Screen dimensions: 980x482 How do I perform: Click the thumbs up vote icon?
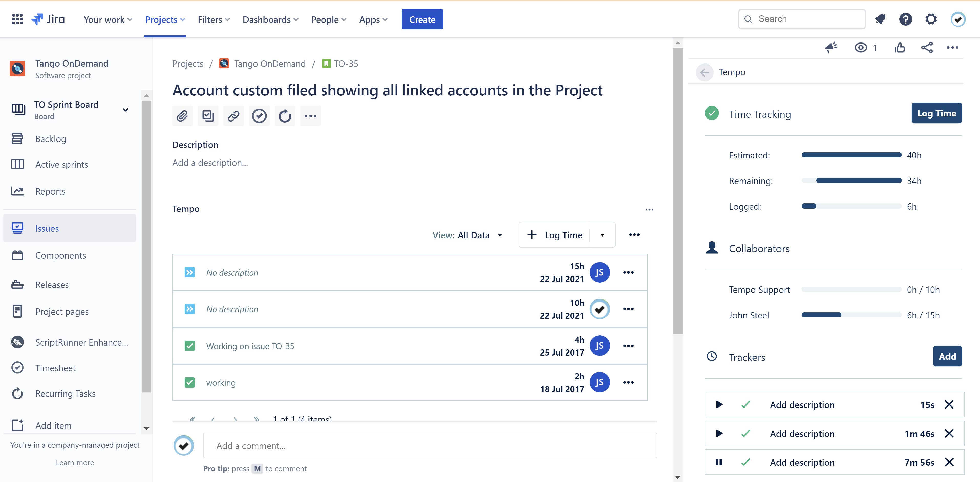(x=900, y=48)
